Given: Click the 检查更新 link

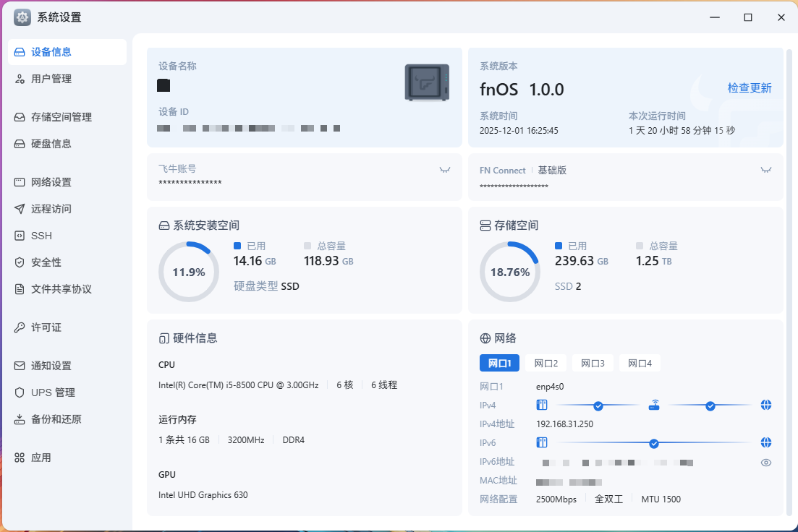Looking at the screenshot, I should click(750, 87).
